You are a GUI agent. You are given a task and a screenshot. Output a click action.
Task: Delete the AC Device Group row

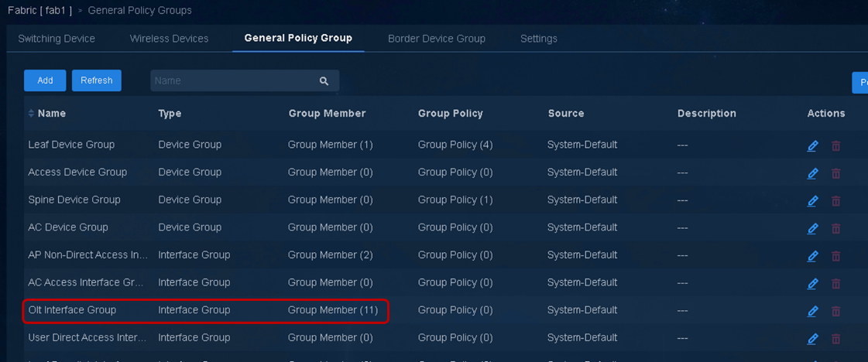click(x=836, y=228)
